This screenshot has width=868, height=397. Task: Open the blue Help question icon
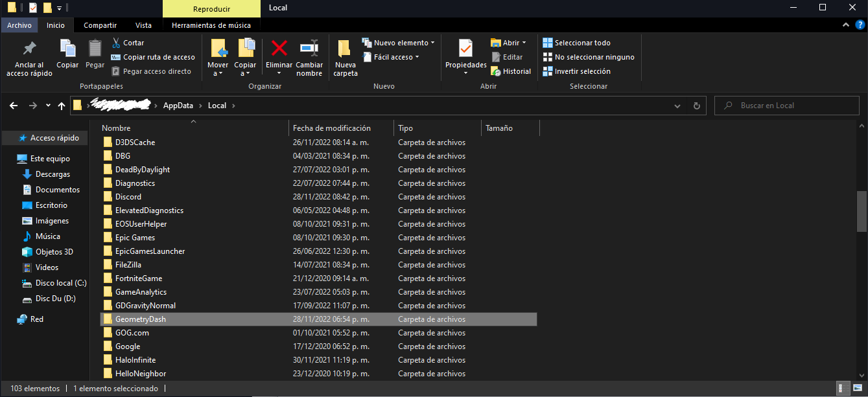[x=859, y=25]
